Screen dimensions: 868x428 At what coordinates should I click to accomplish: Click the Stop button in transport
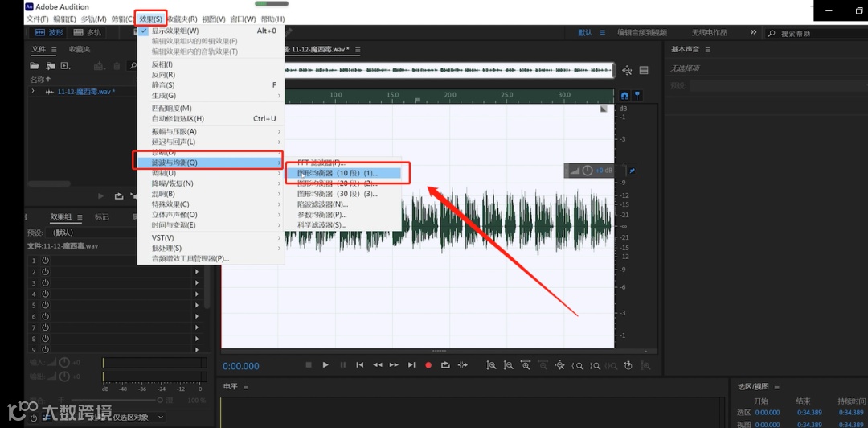309,364
